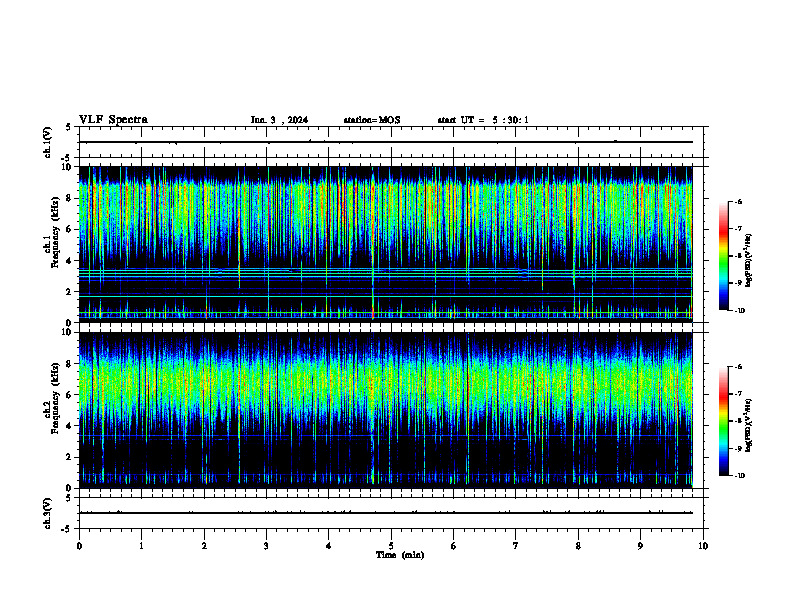Click the ch.2 spectrogram color scale bar
792x612 pixels.
(724, 421)
